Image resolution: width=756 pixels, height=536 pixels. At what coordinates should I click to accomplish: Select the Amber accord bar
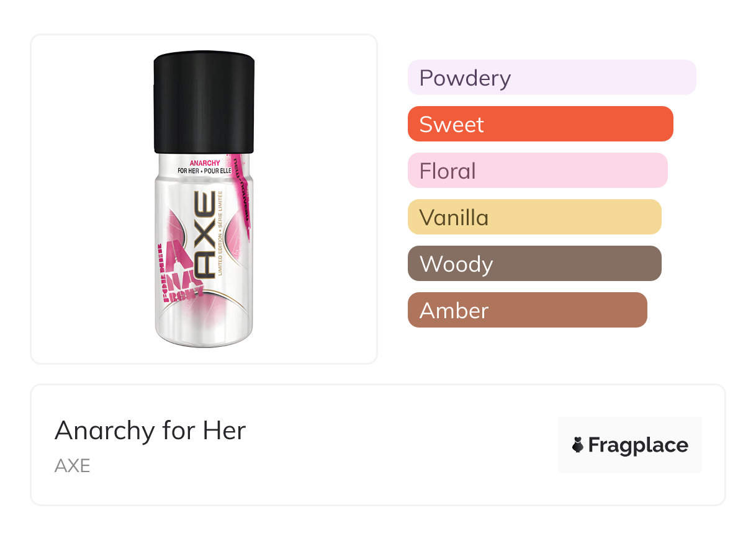pyautogui.click(x=527, y=310)
